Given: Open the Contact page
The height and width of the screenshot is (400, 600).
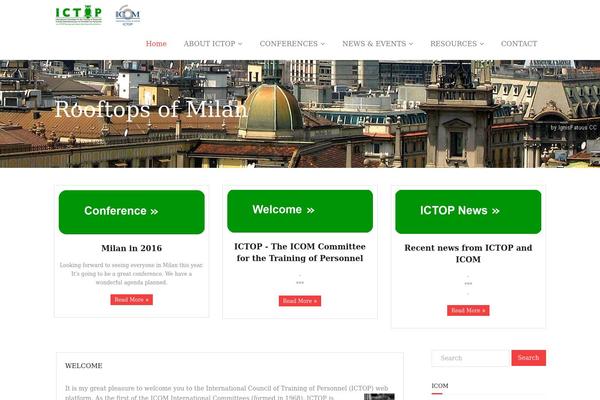Looking at the screenshot, I should [519, 44].
